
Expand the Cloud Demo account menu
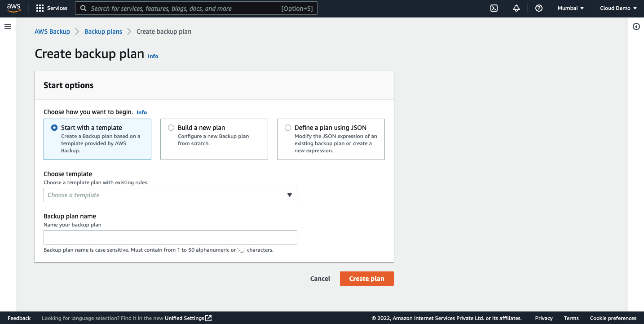pos(618,8)
